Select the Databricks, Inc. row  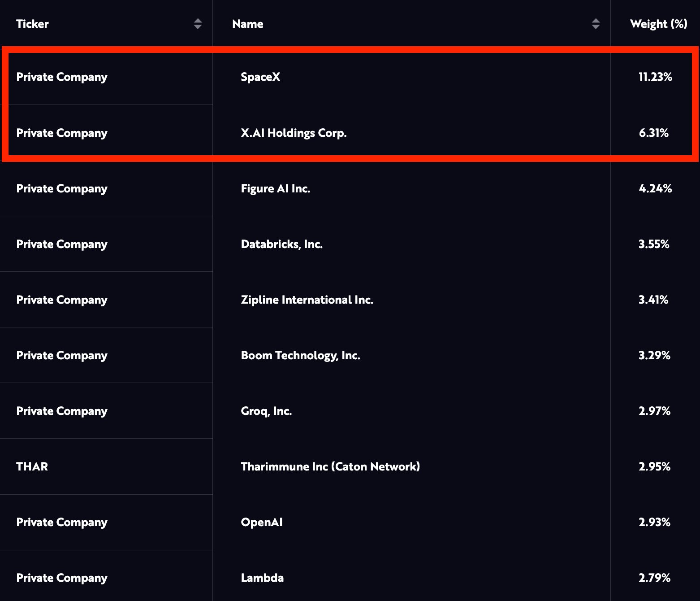click(282, 244)
